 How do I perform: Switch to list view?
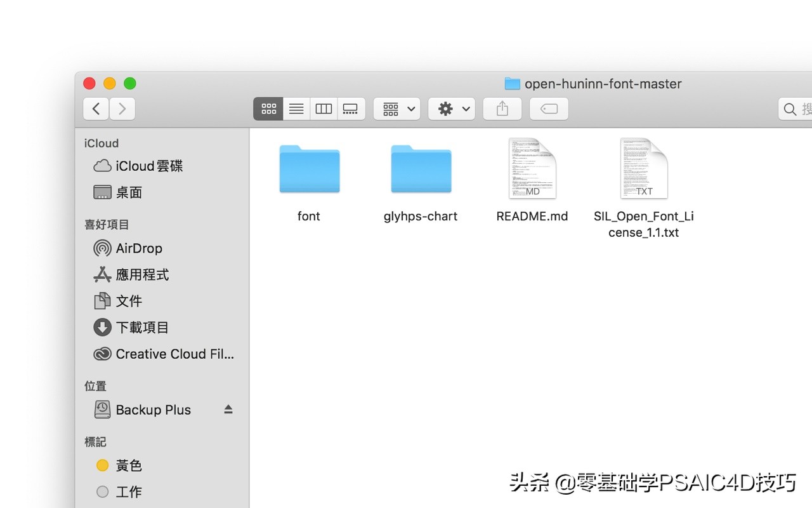point(296,109)
